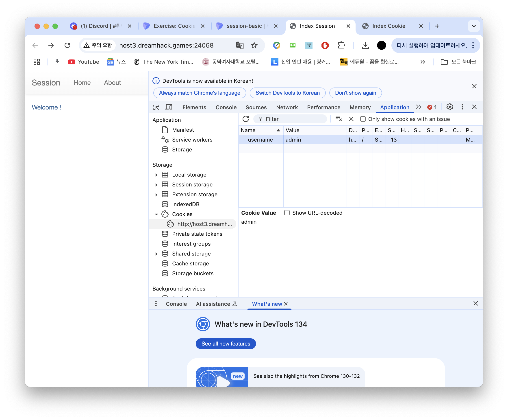Click the refresh cookies icon
Screen dimensions: 508x420
click(x=246, y=119)
